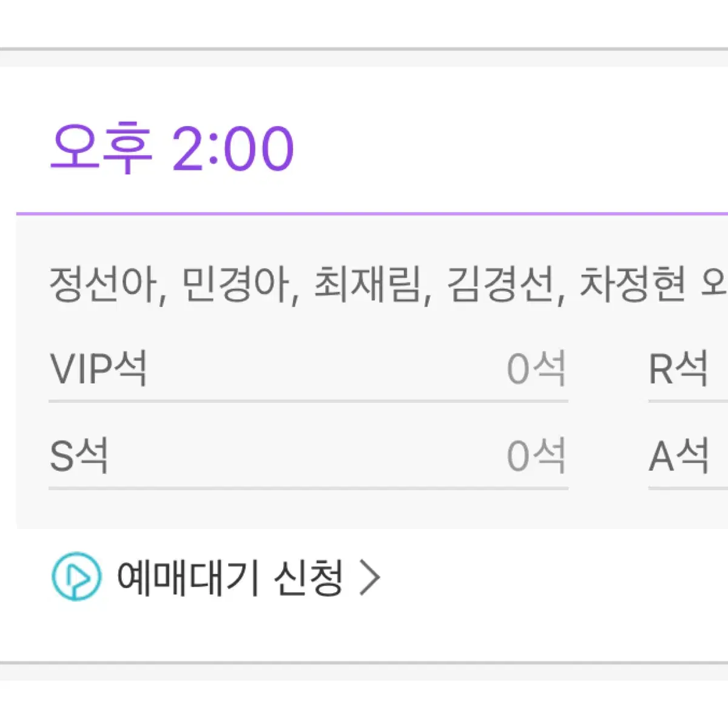The image size is (728, 728).
Task: Select the R석 seat grade label
Action: coord(678,368)
